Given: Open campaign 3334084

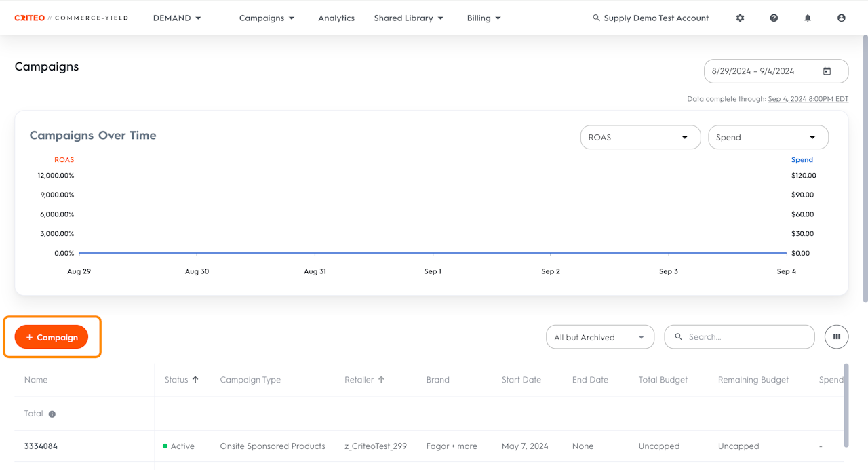Looking at the screenshot, I should (x=41, y=446).
